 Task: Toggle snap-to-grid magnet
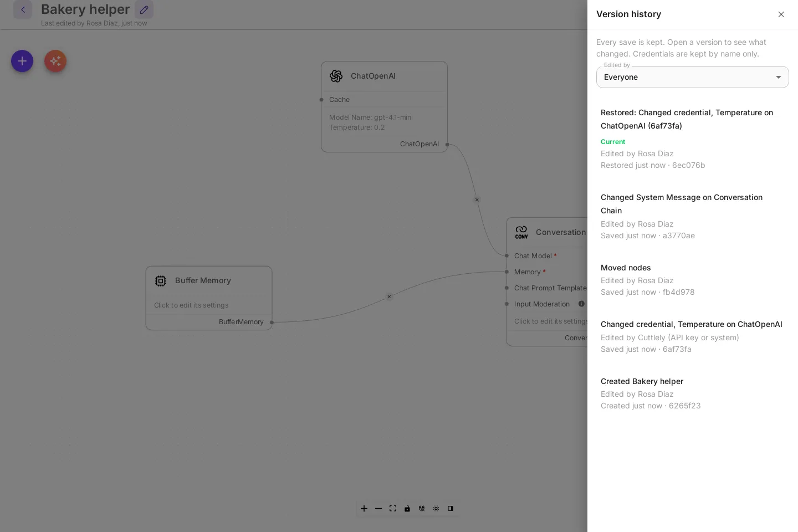click(x=422, y=508)
